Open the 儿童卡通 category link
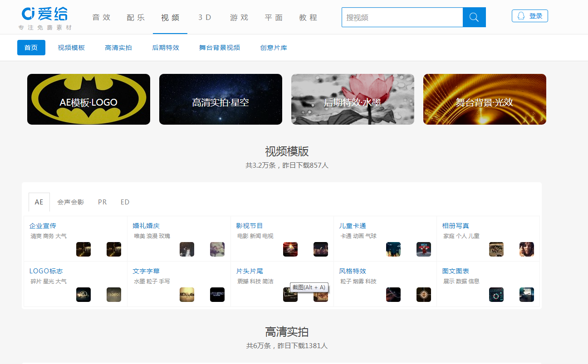This screenshot has width=588, height=364. tap(353, 226)
